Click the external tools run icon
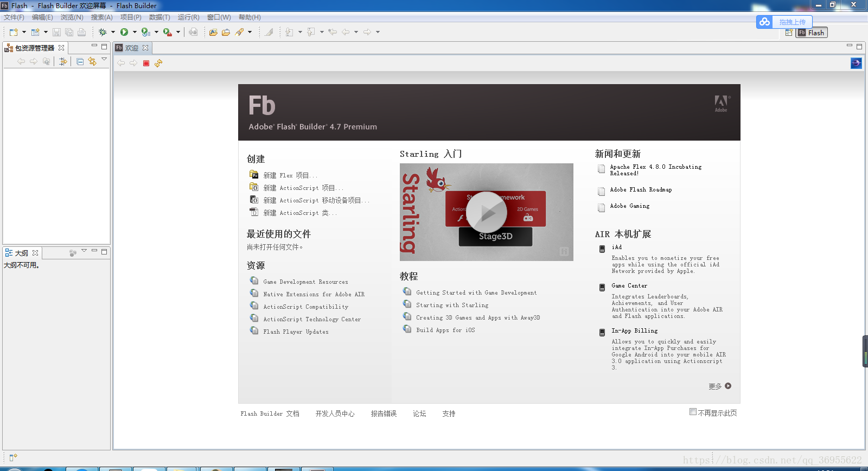Viewport: 868px width, 471px height. [x=168, y=32]
